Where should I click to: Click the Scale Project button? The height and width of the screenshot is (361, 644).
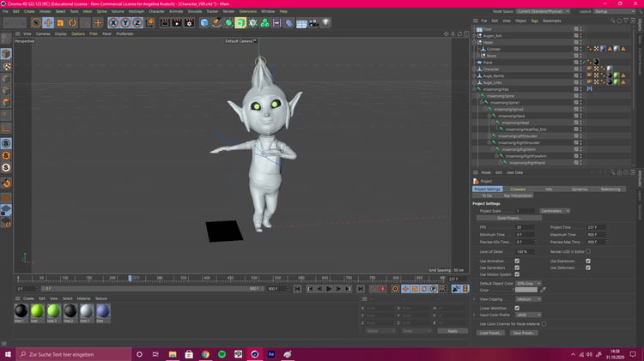(509, 219)
